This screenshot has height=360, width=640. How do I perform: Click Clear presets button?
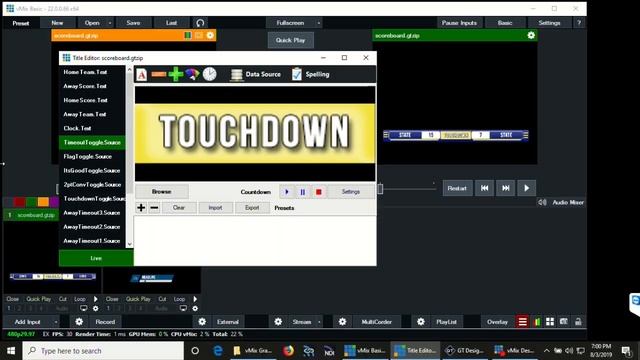[x=179, y=208]
